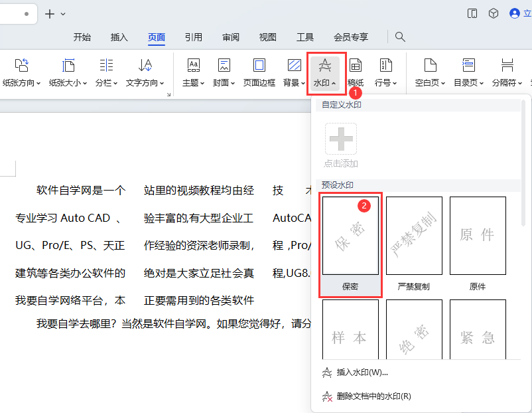Click the 文字方向 text direction icon
The height and width of the screenshot is (413, 532).
[145, 65]
